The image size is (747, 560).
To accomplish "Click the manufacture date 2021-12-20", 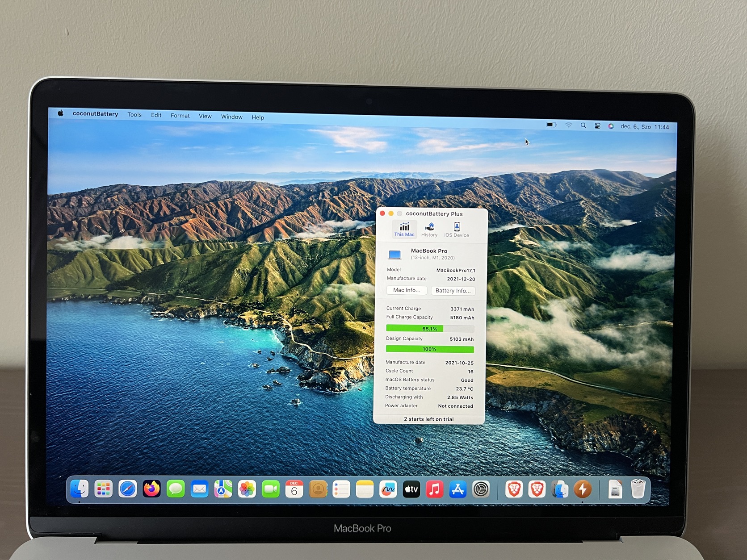I will coord(461,279).
